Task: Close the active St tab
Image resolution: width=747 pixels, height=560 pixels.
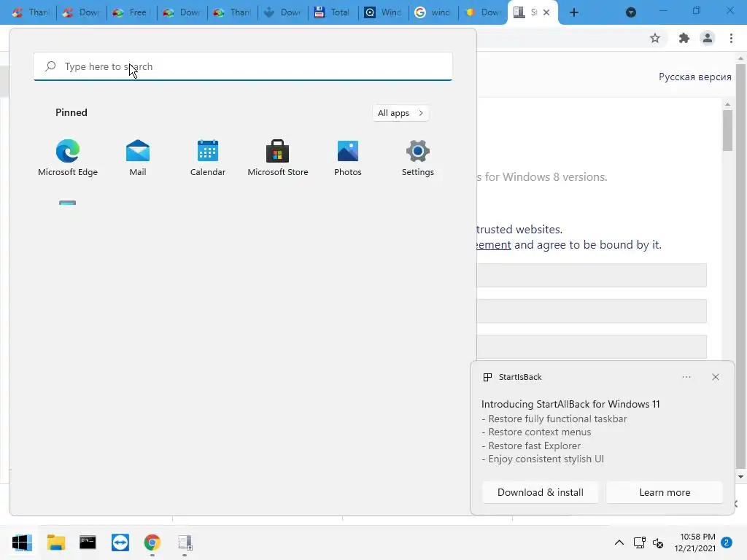Action: pyautogui.click(x=546, y=12)
